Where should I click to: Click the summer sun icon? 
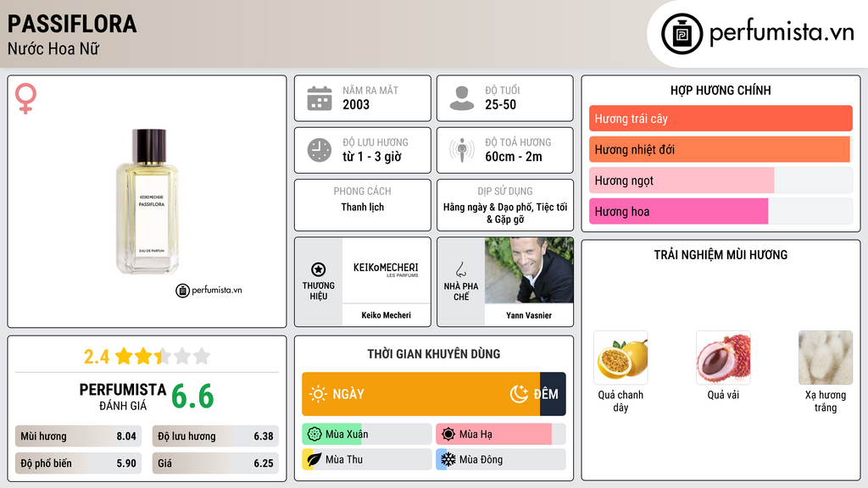click(448, 435)
